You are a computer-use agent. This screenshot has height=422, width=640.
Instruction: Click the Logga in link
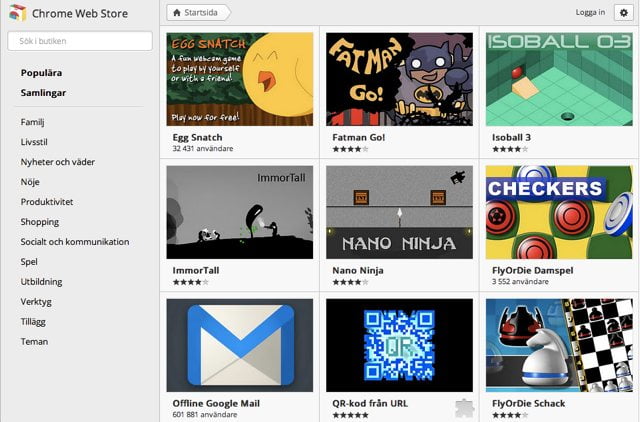pyautogui.click(x=590, y=13)
